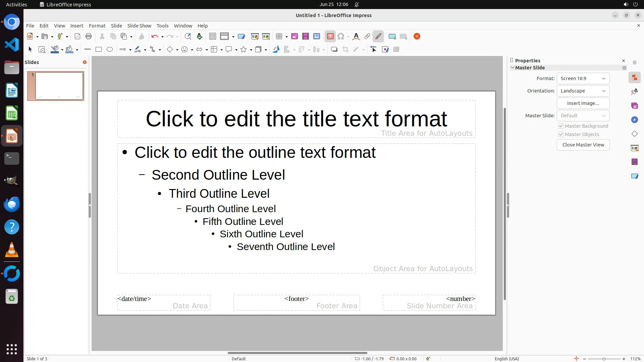Toggle the Master Objects checkbox
Viewport: 644px width, 362px height.
click(561, 134)
